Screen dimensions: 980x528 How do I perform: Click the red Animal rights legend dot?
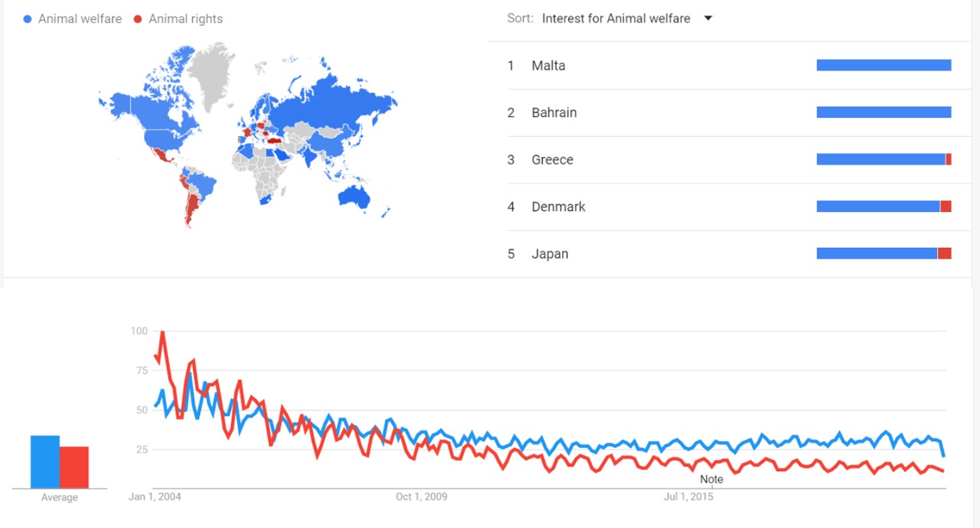coord(139,18)
